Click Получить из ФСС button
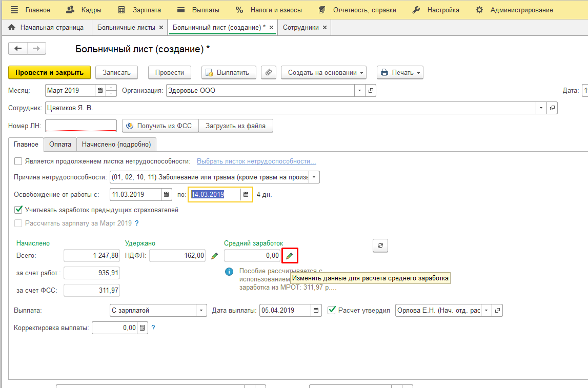This screenshot has height=388, width=588. (160, 126)
